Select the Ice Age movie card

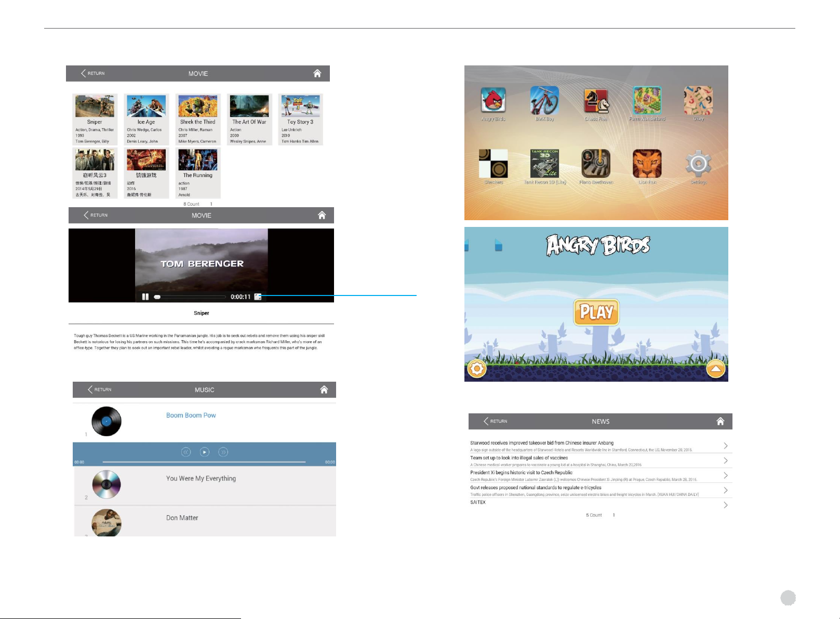(146, 119)
